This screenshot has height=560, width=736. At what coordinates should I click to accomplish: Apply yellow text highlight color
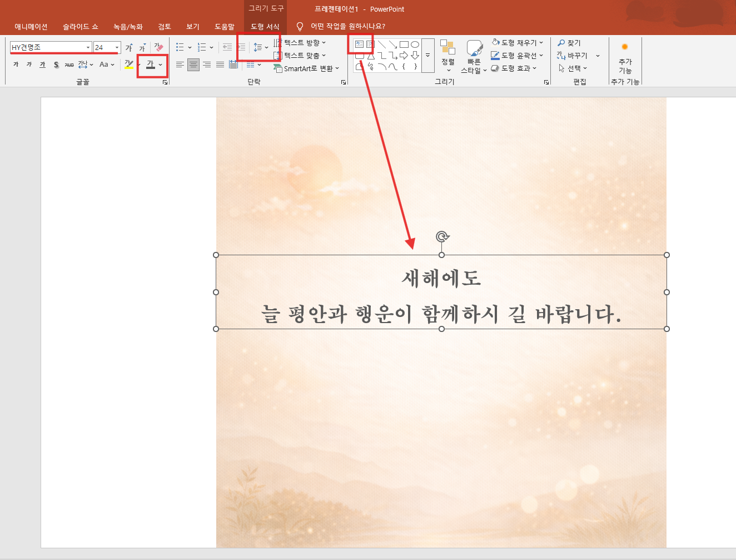pos(128,64)
